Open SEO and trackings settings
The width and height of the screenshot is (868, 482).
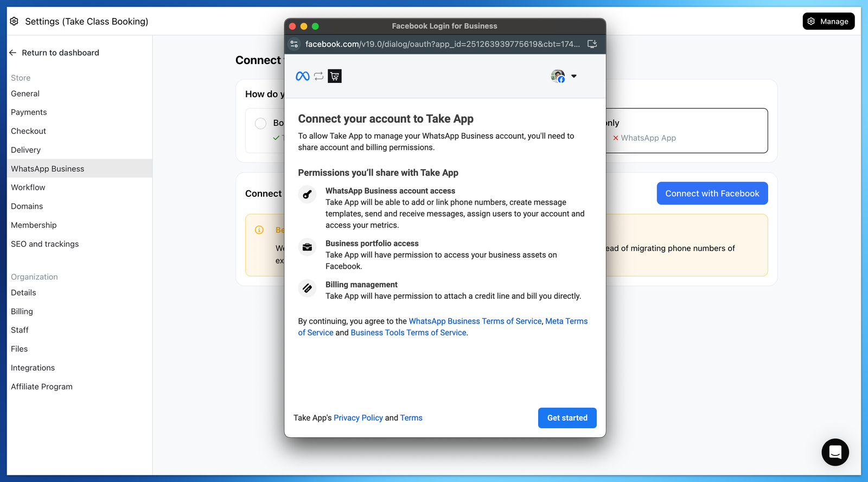[44, 244]
